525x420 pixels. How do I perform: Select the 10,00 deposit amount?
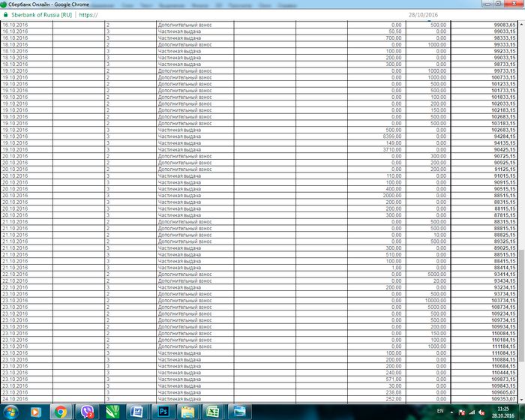coord(439,235)
